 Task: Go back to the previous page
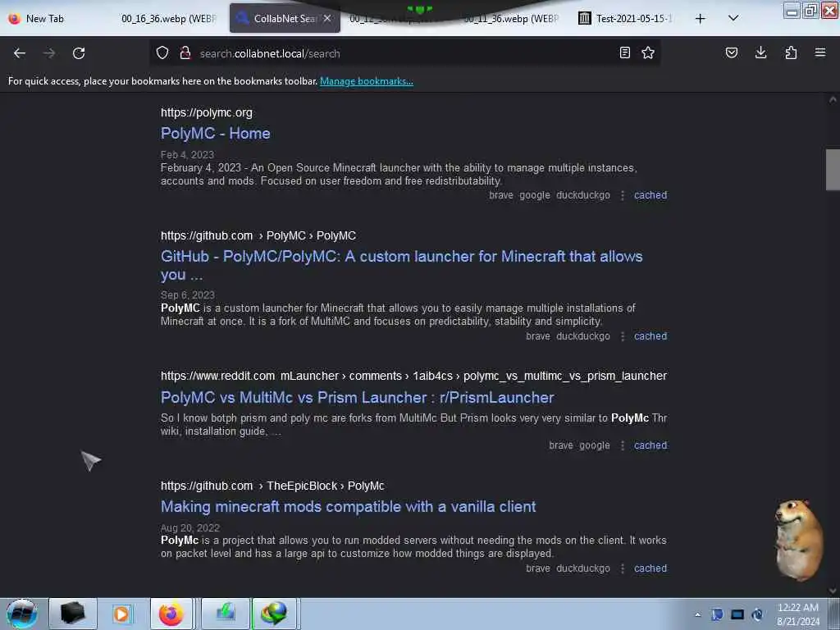coord(20,53)
